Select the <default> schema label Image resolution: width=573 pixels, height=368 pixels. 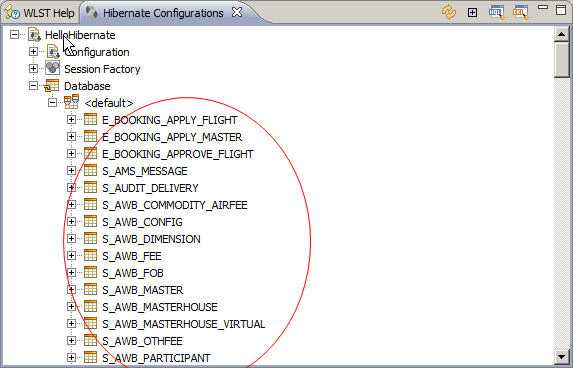(x=109, y=103)
